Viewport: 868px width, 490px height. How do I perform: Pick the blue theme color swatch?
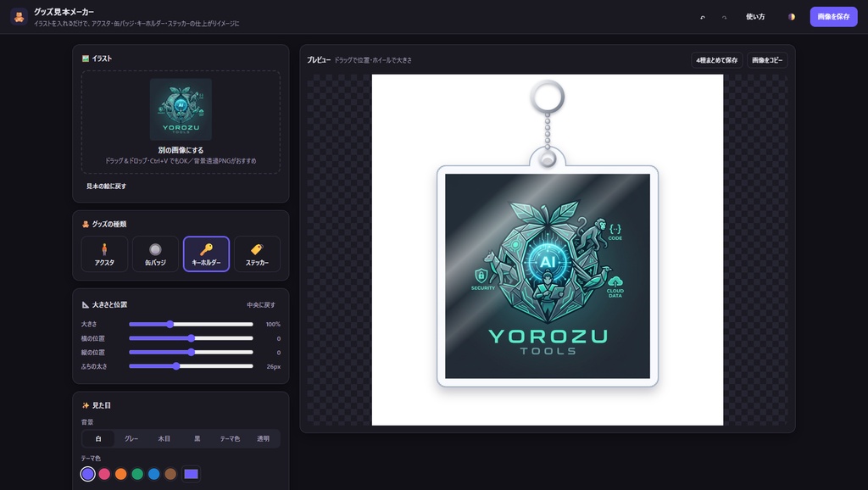pos(154,474)
